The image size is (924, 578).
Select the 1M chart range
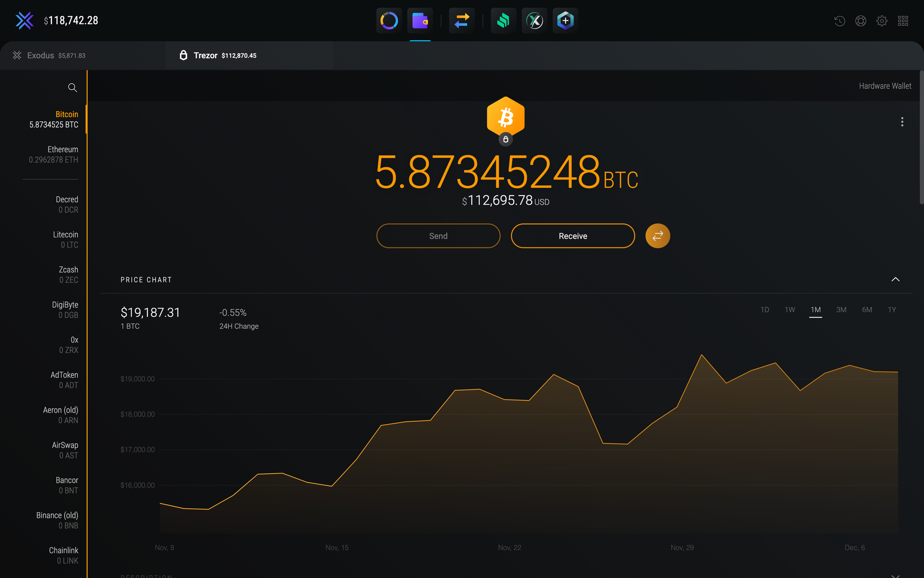click(x=816, y=310)
